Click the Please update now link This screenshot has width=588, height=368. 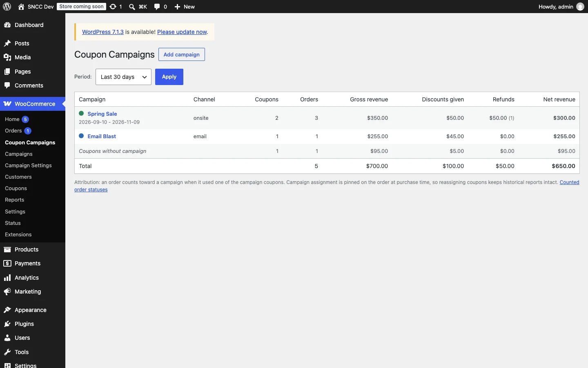[x=182, y=32]
